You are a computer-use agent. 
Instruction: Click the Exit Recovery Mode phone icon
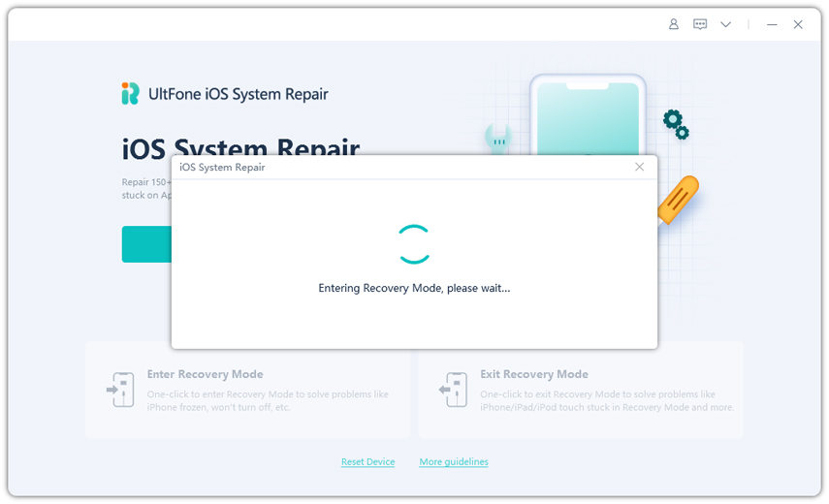(x=453, y=390)
